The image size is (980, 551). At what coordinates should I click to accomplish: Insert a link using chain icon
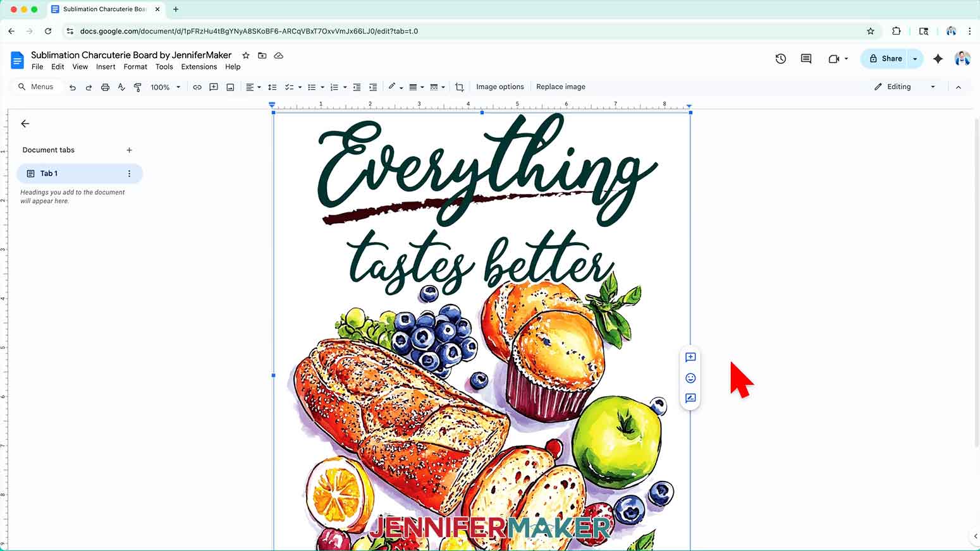(197, 87)
